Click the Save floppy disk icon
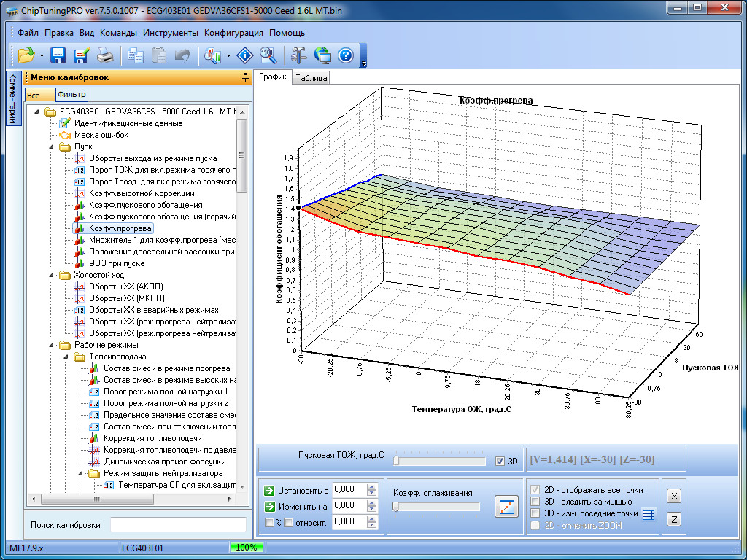The height and width of the screenshot is (560, 747). click(58, 55)
